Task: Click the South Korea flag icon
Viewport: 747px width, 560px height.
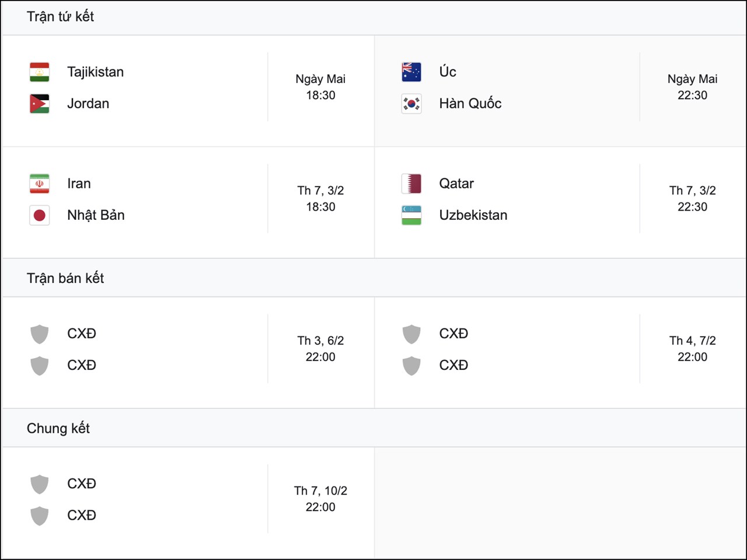Action: click(411, 103)
